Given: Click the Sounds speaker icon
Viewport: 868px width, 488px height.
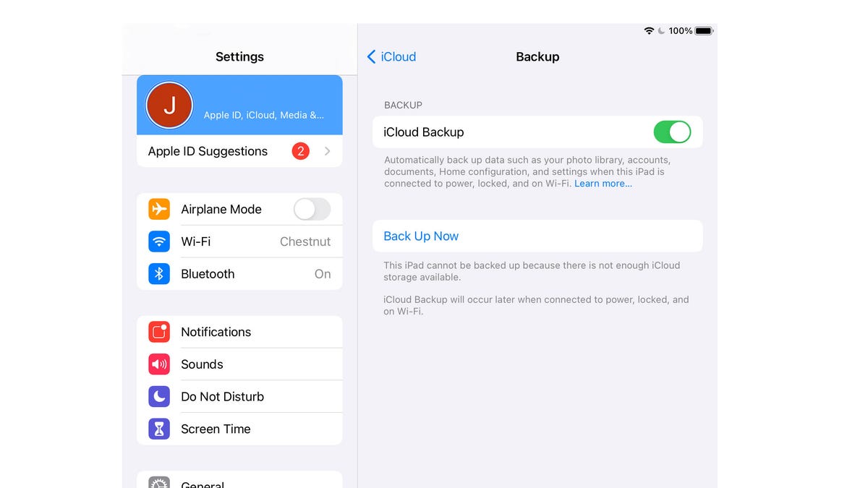Looking at the screenshot, I should click(159, 364).
